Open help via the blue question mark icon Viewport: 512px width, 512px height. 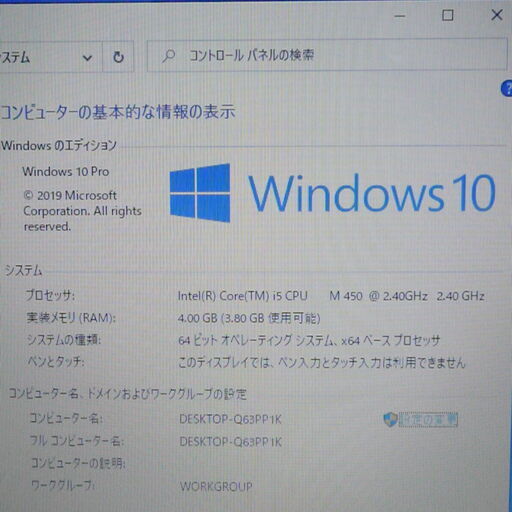pyautogui.click(x=507, y=89)
